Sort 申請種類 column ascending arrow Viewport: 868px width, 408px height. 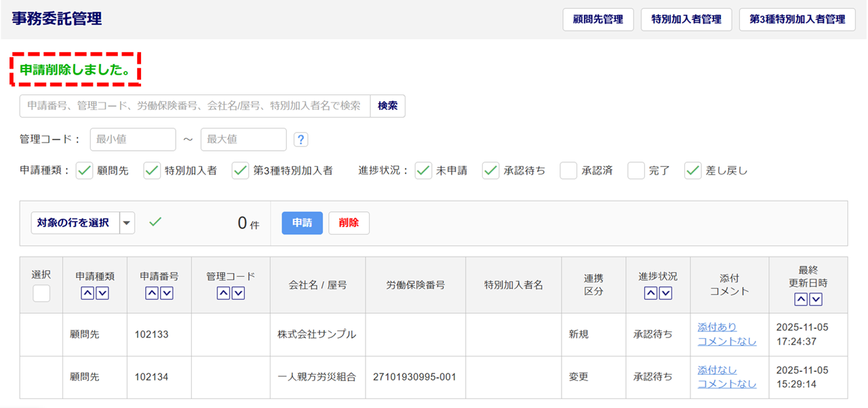(87, 293)
